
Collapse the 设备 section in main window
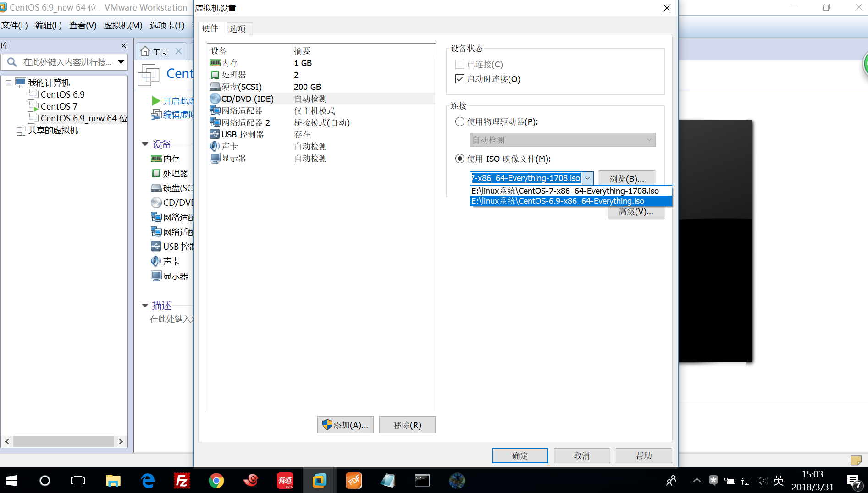(145, 144)
